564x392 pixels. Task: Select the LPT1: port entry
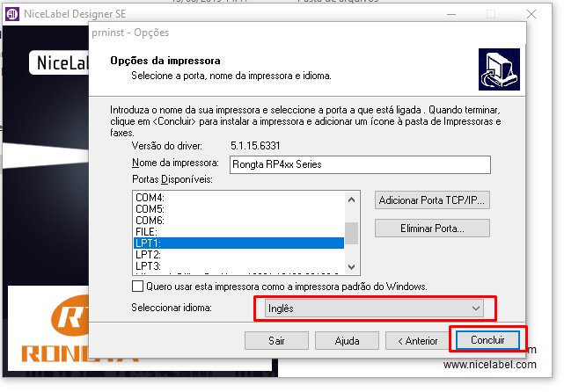coord(238,243)
